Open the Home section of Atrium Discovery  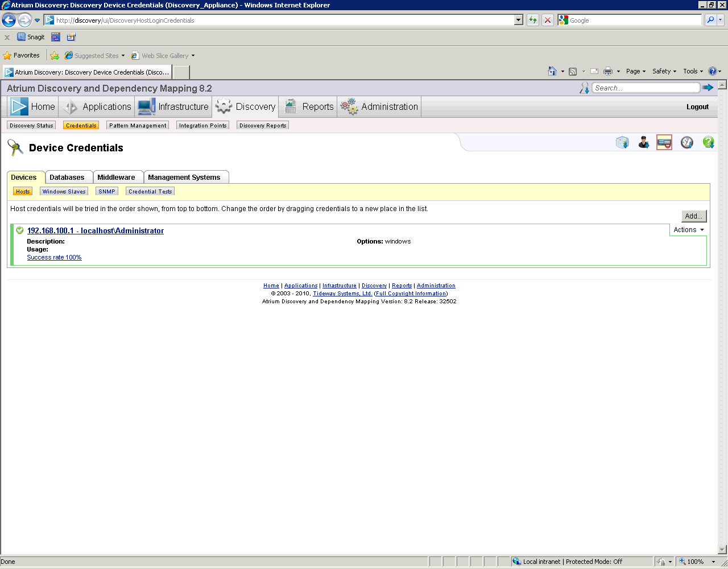pyautogui.click(x=33, y=106)
